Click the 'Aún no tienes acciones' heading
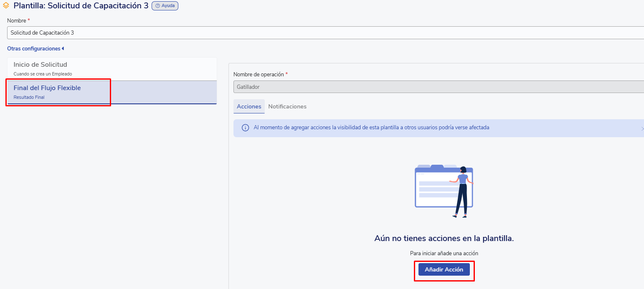Image resolution: width=644 pixels, height=289 pixels. tap(444, 238)
